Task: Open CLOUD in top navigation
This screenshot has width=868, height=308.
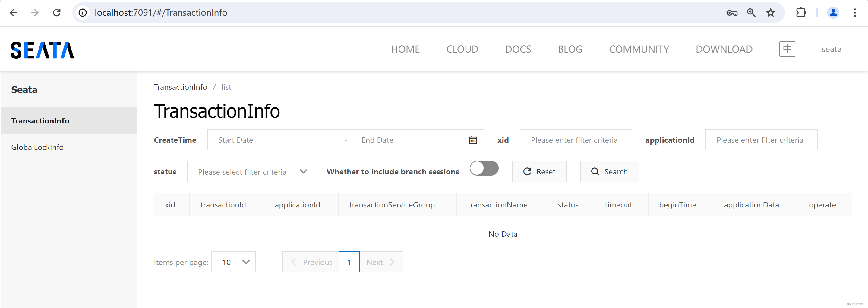Action: 462,49
